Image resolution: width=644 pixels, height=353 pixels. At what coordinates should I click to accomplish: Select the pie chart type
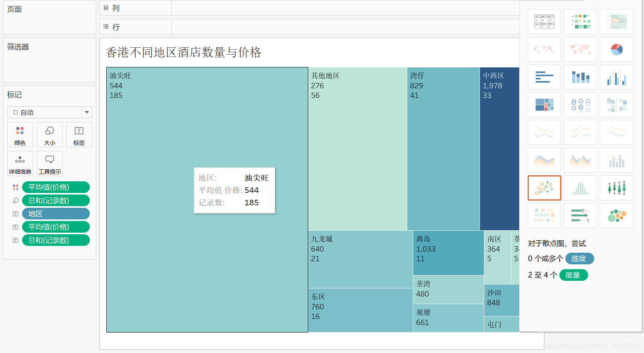pos(616,49)
